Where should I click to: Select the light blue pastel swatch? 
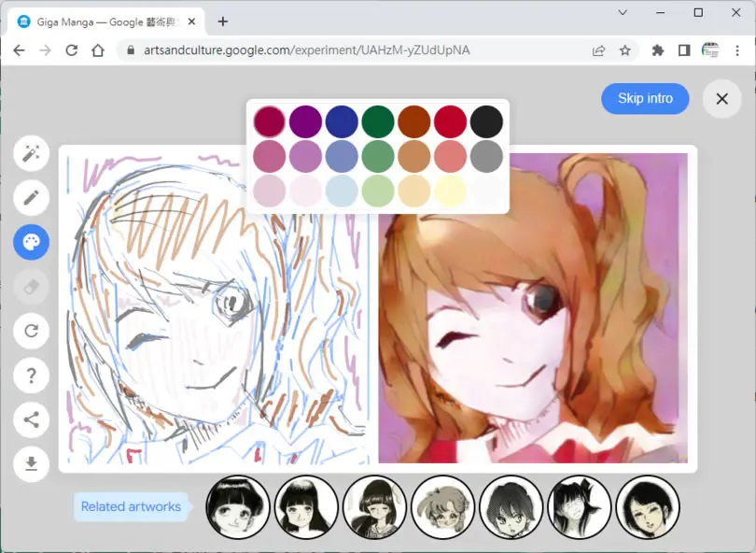pyautogui.click(x=342, y=191)
